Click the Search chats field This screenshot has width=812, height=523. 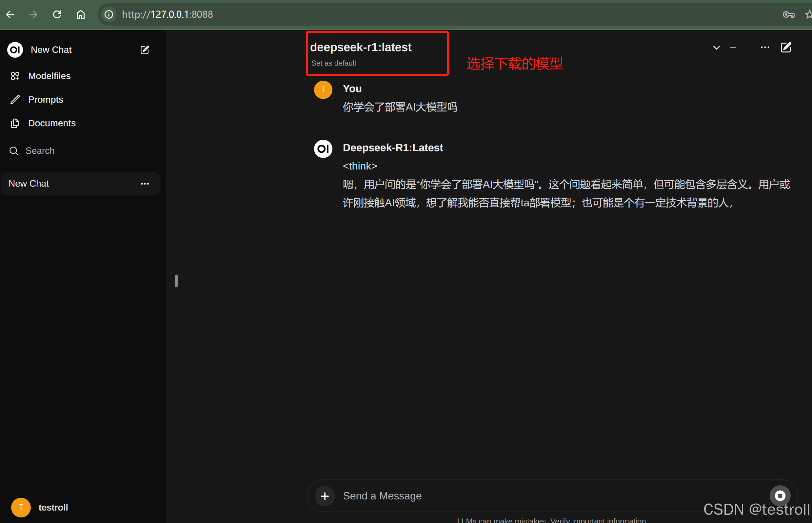pos(40,151)
